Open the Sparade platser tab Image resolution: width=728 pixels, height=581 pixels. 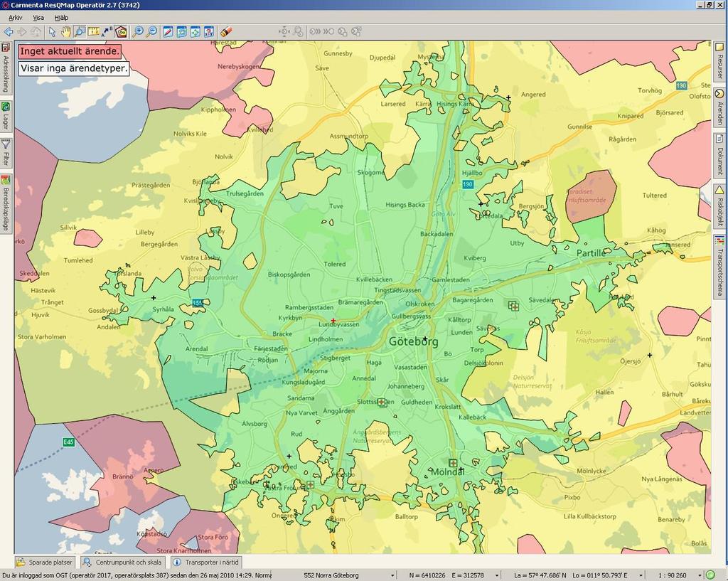[45, 562]
